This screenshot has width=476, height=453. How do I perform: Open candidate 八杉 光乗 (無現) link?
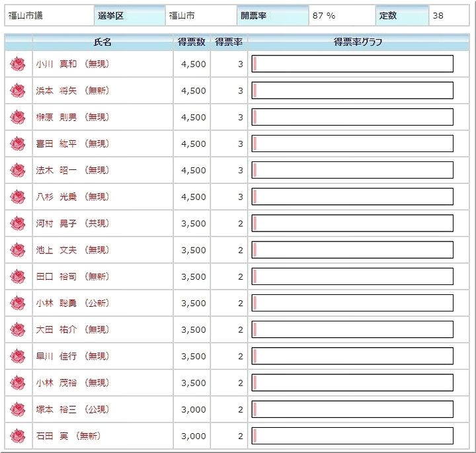tap(72, 196)
